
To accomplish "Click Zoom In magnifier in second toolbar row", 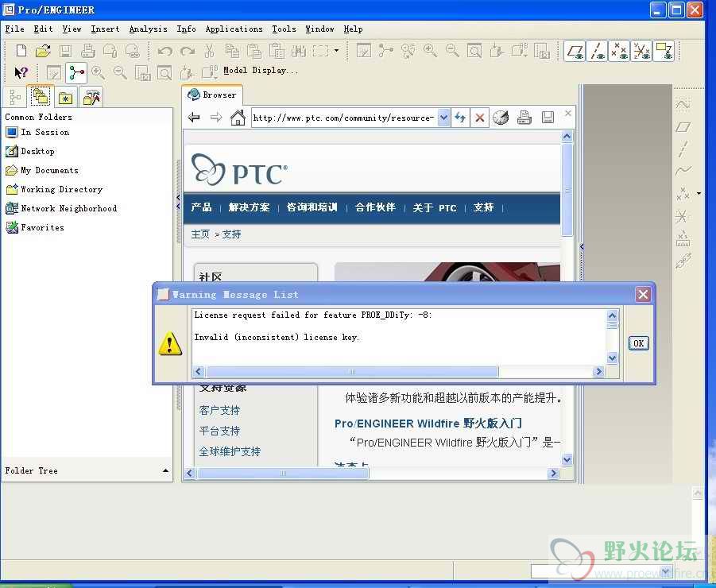I will coord(98,72).
